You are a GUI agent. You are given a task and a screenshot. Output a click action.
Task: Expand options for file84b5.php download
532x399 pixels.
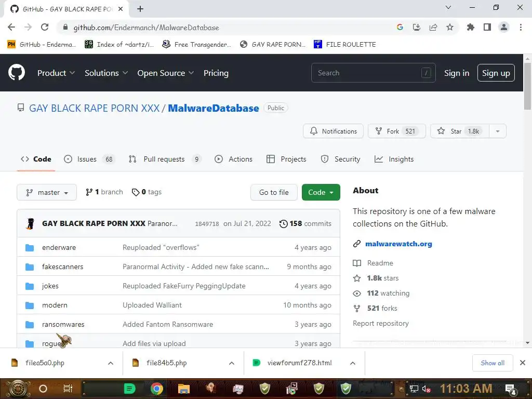coord(231,363)
